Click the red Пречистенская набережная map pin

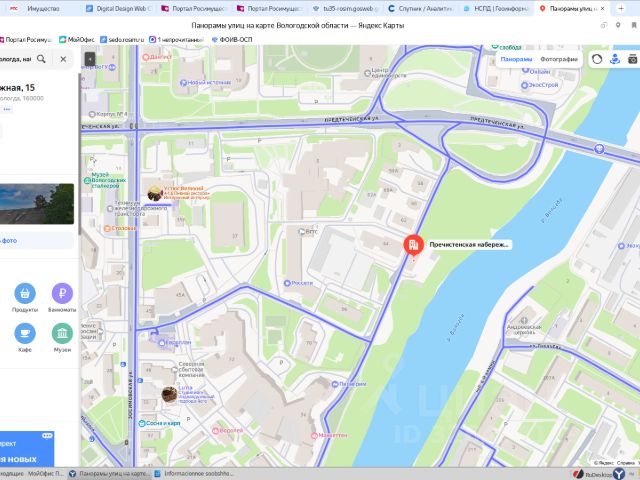413,245
